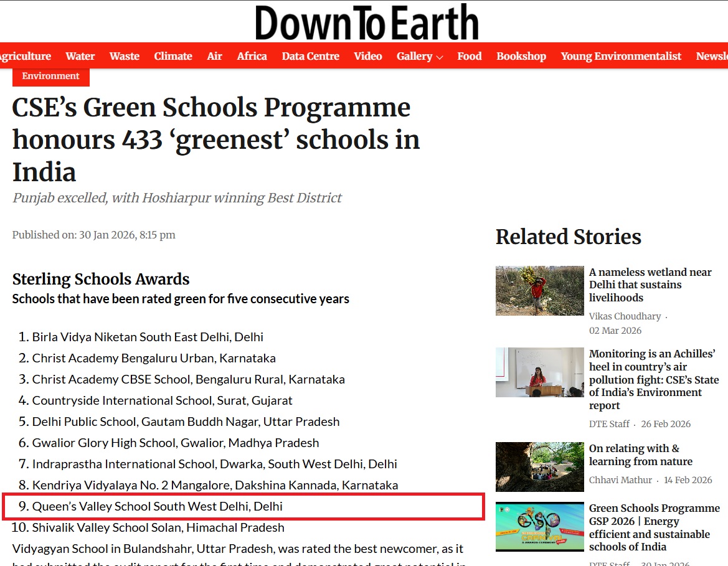Open Young Environmentalist menu item
728x566 pixels.
[x=621, y=56]
